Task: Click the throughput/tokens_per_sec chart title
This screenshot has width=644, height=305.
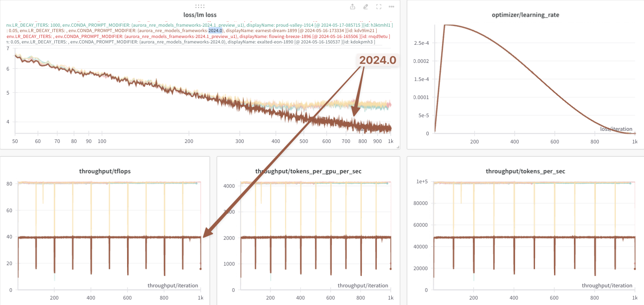Action: pos(526,172)
